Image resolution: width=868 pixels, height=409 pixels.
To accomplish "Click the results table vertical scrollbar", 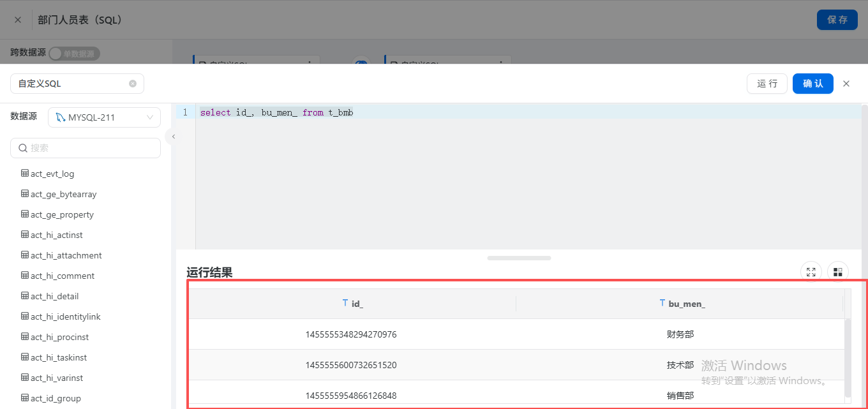I will point(848,357).
